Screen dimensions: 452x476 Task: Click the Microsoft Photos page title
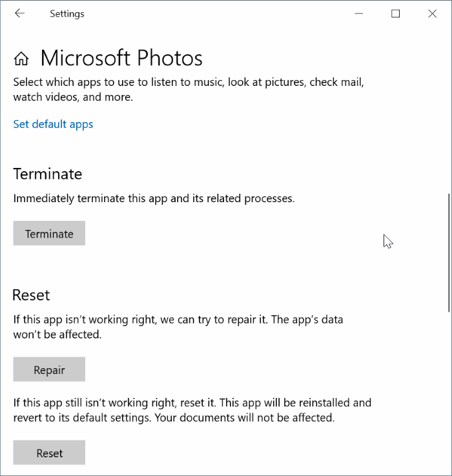[x=121, y=58]
